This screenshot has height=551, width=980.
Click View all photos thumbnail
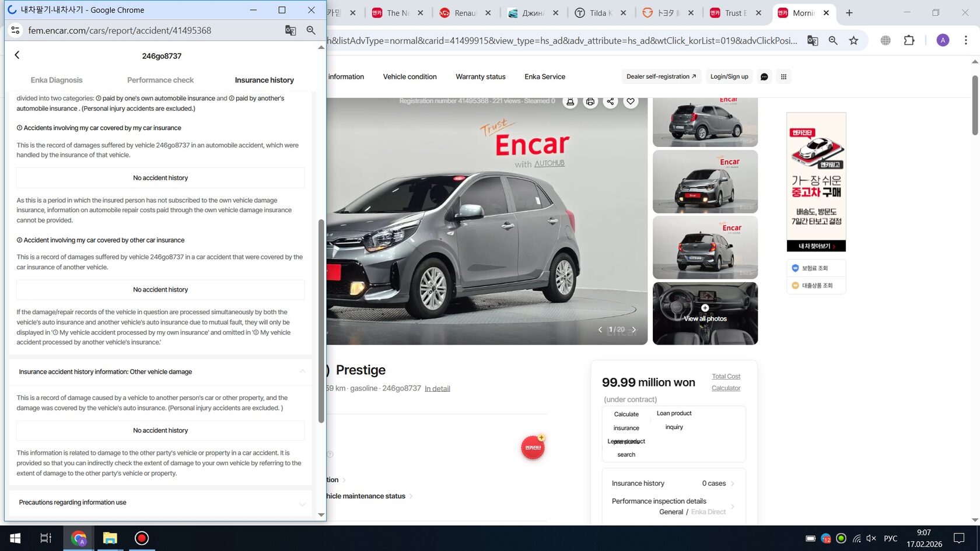(x=705, y=313)
